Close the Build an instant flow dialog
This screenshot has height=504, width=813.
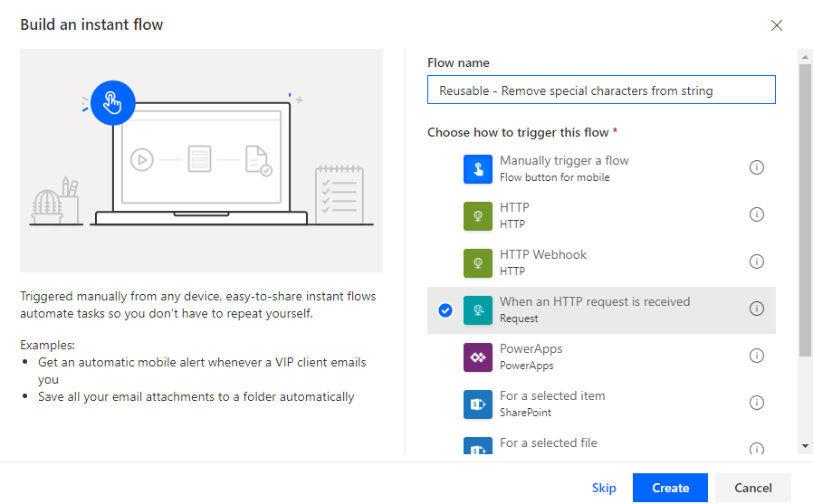pyautogui.click(x=776, y=25)
